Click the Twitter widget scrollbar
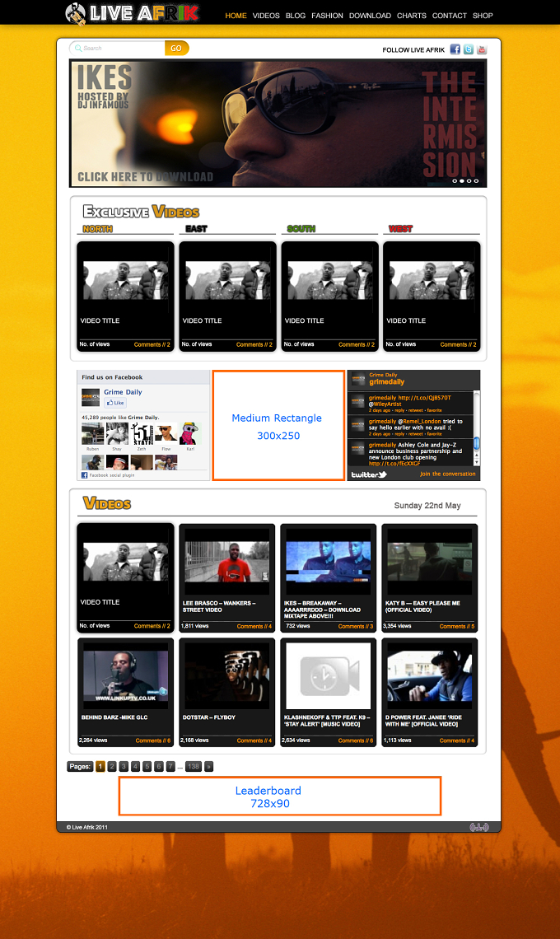 coord(477,428)
